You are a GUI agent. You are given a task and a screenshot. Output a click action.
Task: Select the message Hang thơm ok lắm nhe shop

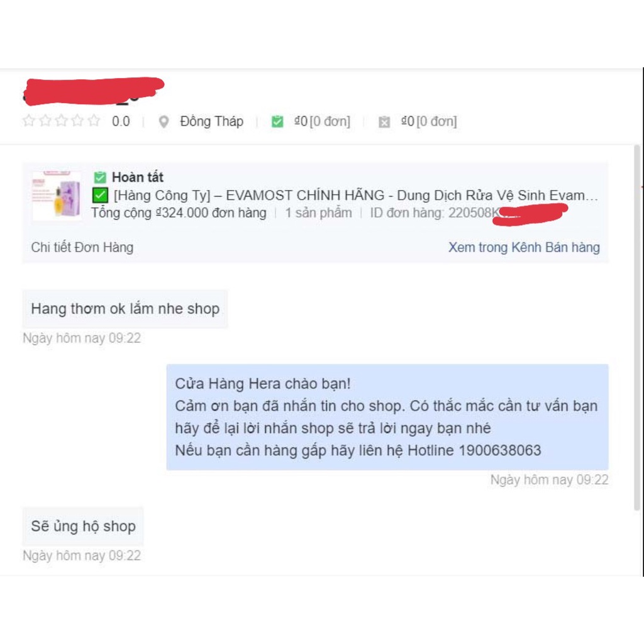(x=125, y=309)
